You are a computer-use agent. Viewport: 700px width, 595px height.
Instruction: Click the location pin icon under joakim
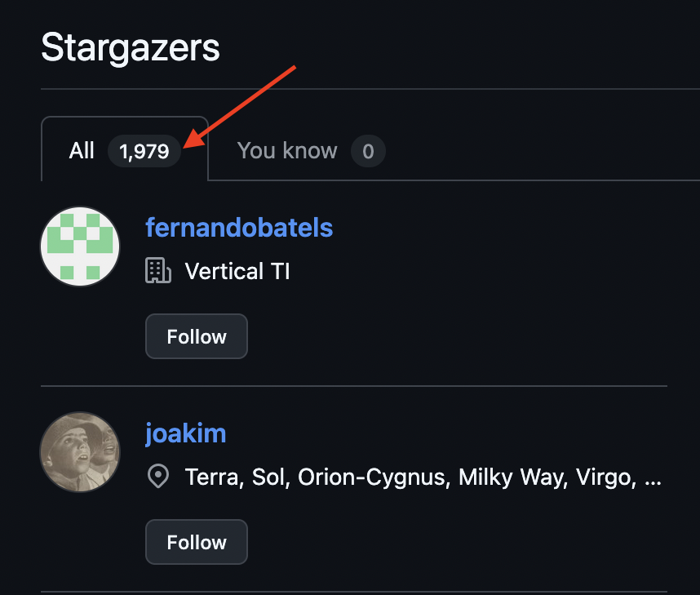coord(157,477)
